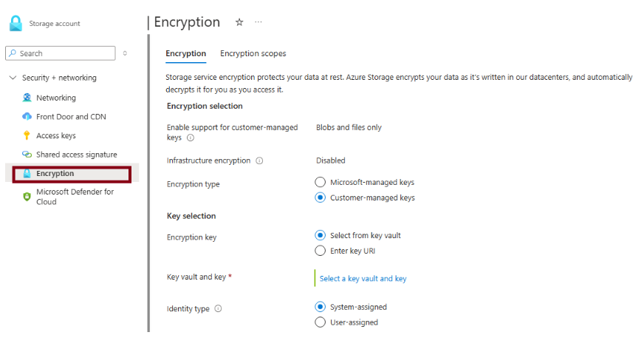Click the Front Door and CDN icon
This screenshot has height=338, width=644.
point(27,117)
